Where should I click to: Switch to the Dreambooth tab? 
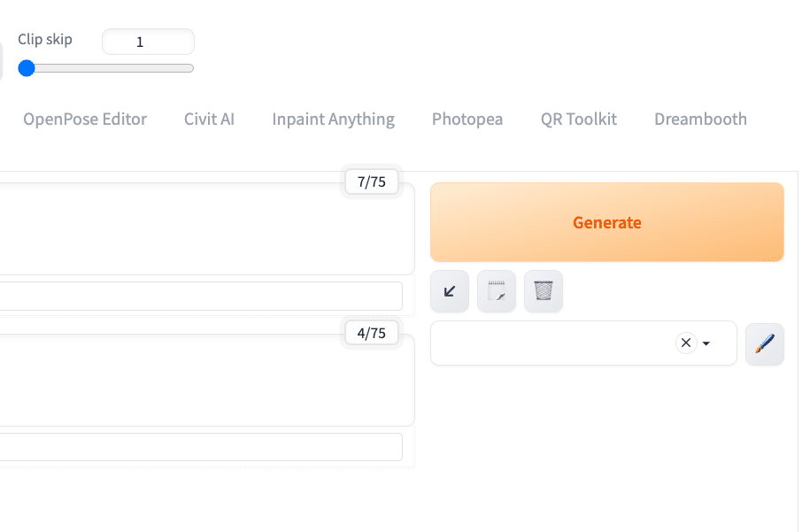(700, 120)
